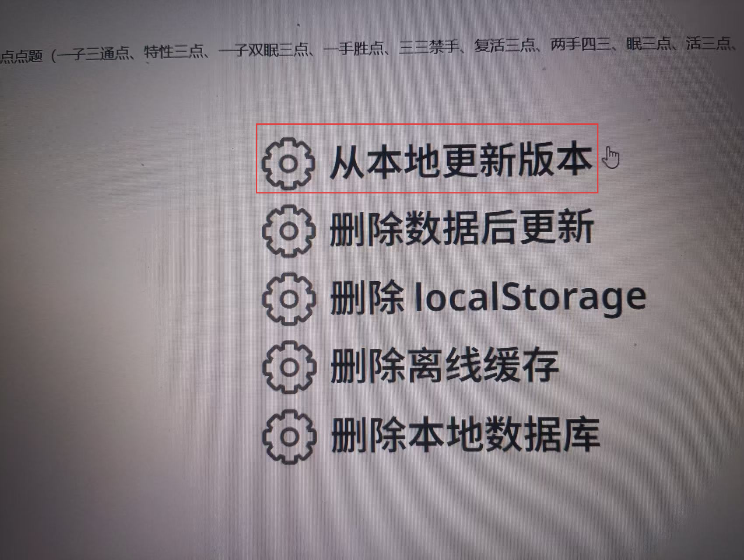Choose the 删除 localStorage entry label
This screenshot has width=744, height=560.
(488, 297)
